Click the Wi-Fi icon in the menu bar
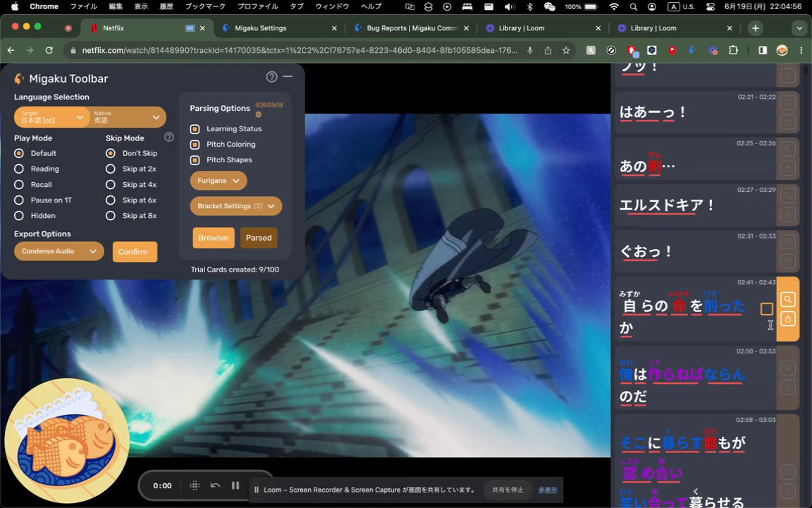Viewport: 812px width, 508px height. coord(614,7)
